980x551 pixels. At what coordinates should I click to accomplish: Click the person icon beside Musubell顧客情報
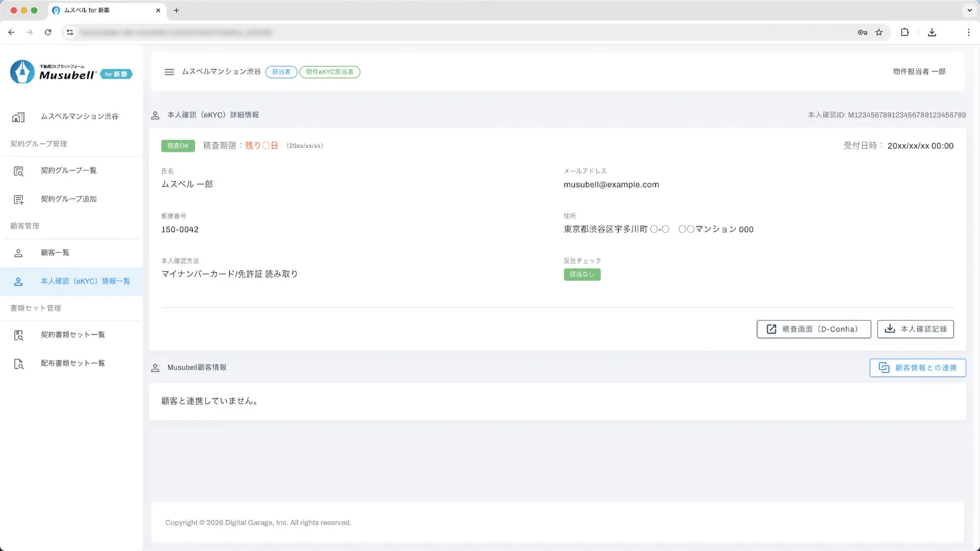pyautogui.click(x=155, y=368)
